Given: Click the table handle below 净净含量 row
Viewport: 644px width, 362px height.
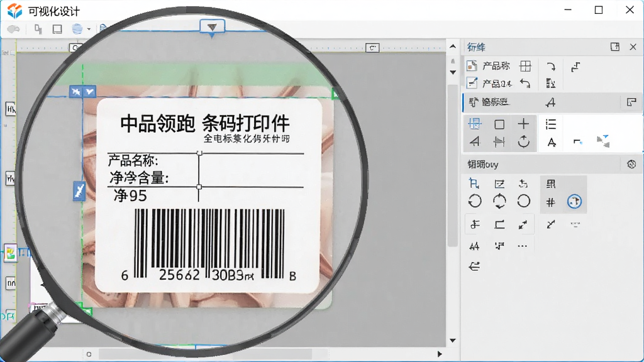Looking at the screenshot, I should (199, 187).
